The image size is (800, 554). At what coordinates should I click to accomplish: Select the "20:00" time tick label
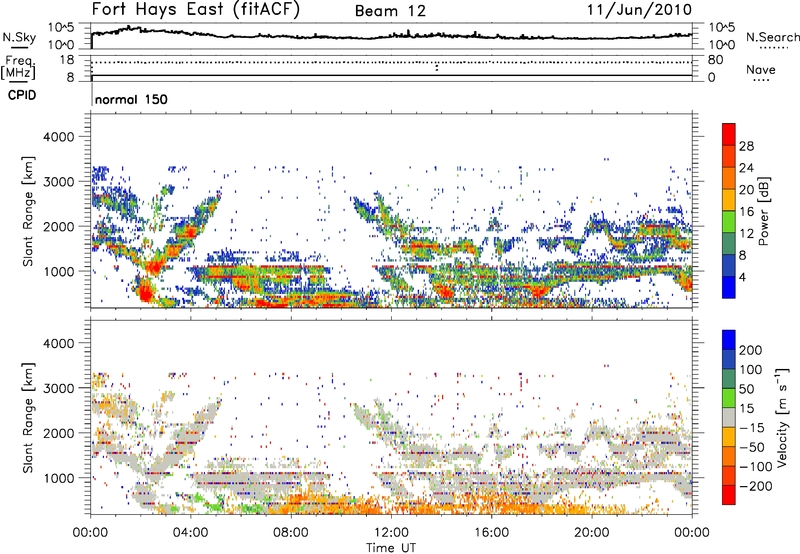591,533
